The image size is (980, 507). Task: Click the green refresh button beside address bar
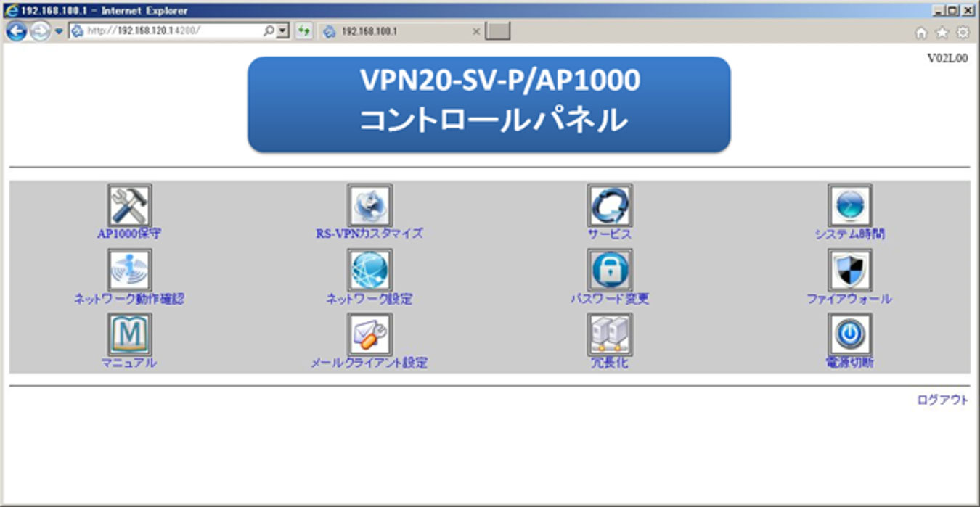click(304, 32)
